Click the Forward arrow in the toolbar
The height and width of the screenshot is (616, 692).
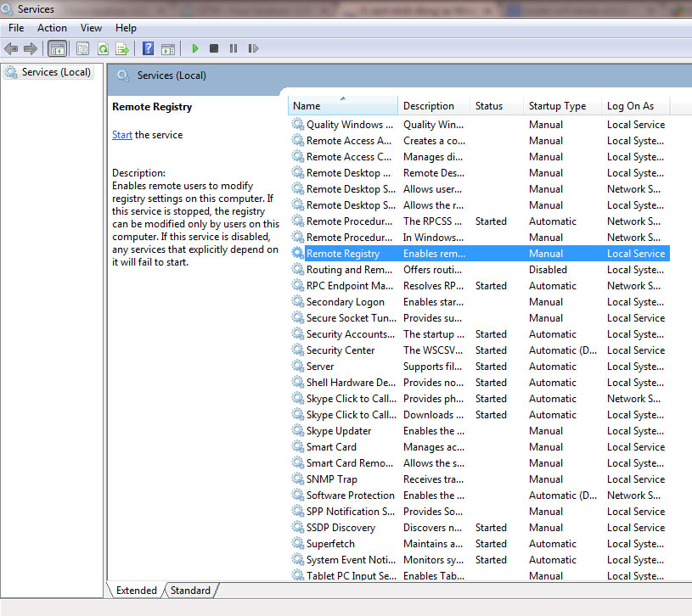click(31, 48)
